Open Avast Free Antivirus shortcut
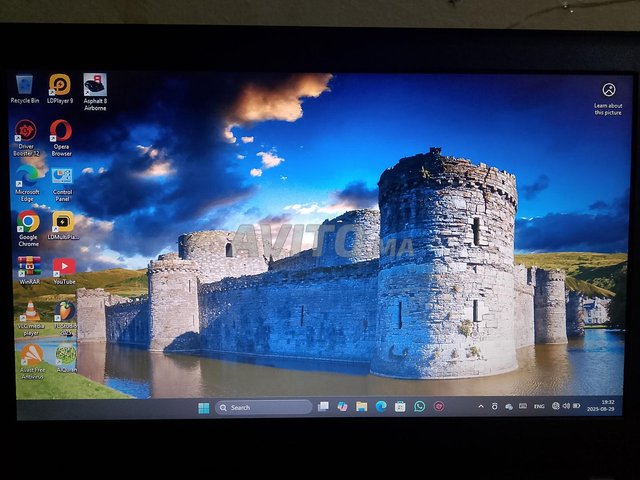The width and height of the screenshot is (640, 480). (x=32, y=356)
